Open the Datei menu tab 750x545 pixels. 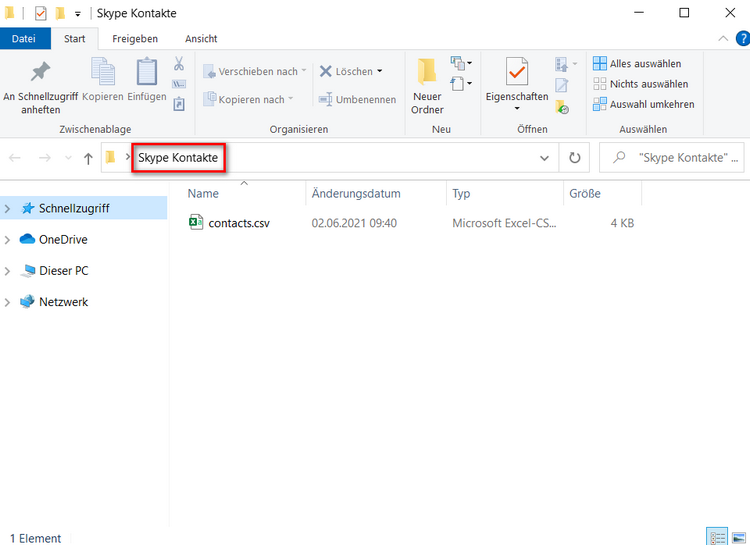(25, 38)
